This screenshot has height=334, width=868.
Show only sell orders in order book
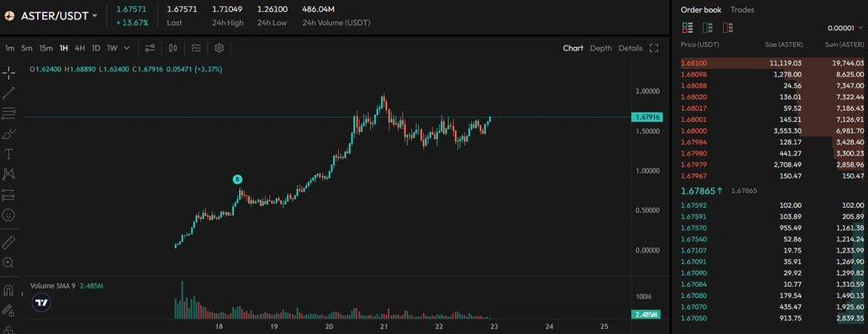[x=728, y=28]
